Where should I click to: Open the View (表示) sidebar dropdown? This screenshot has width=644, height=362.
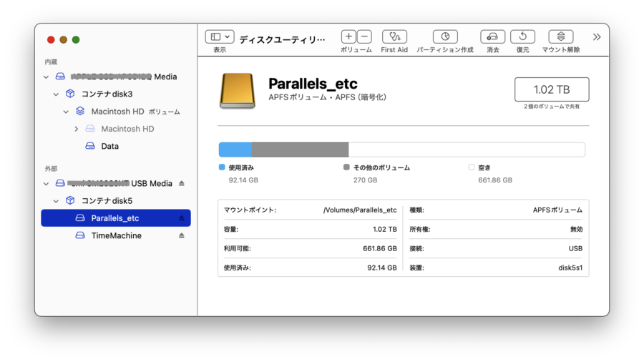(x=220, y=36)
